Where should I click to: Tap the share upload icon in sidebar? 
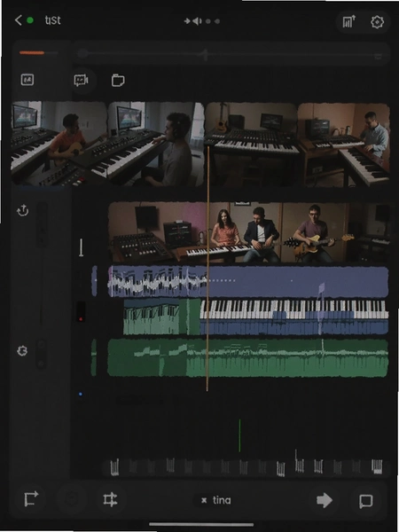click(22, 210)
